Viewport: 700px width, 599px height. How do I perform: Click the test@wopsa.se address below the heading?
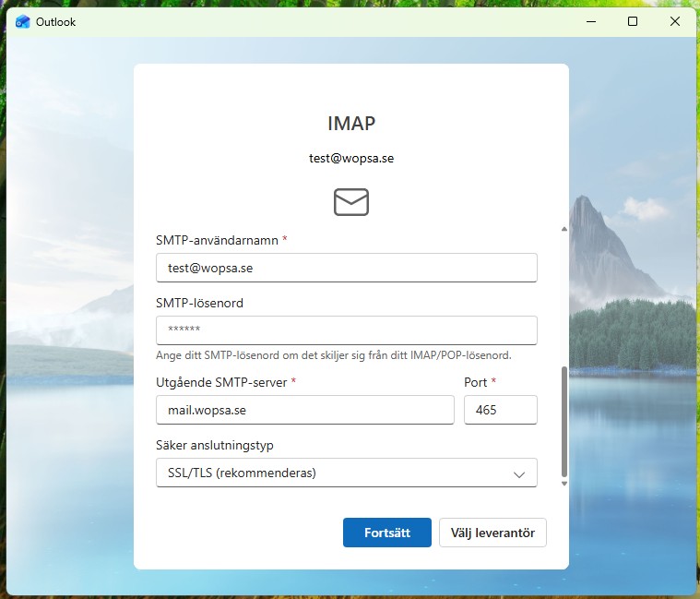point(351,158)
